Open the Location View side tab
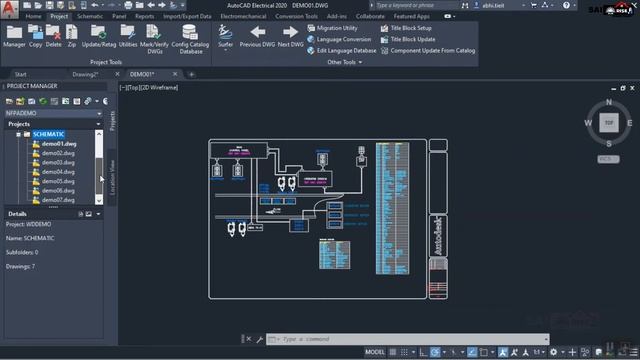Viewport: 640px width, 360px height. pyautogui.click(x=112, y=177)
